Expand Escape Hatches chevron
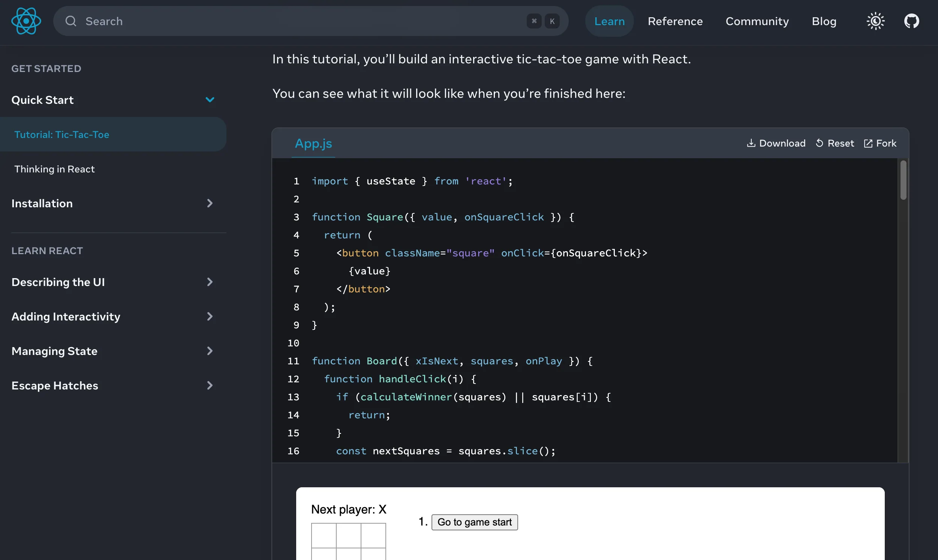The width and height of the screenshot is (938, 560). (x=210, y=385)
